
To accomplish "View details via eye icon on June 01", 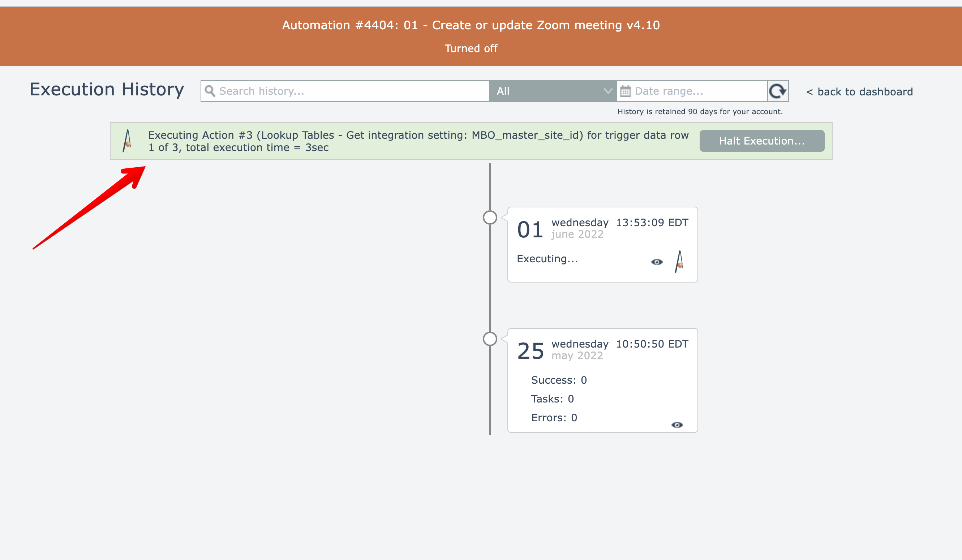I will (x=657, y=262).
